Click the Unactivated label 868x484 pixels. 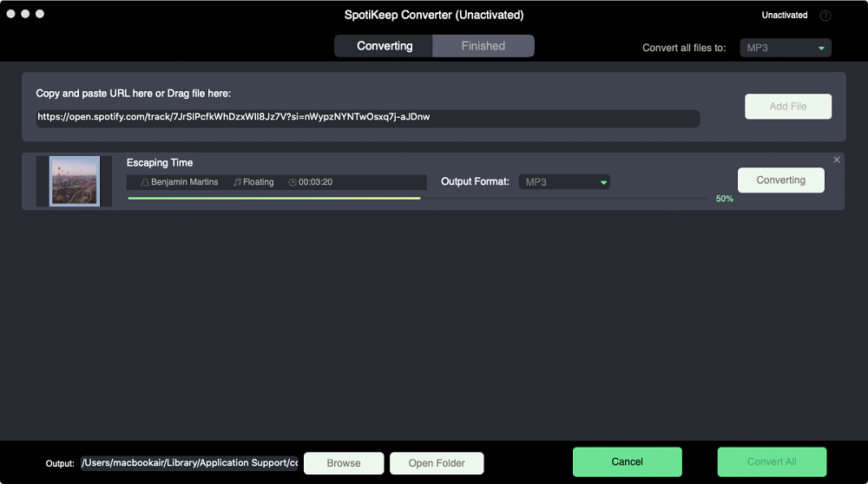coord(785,16)
